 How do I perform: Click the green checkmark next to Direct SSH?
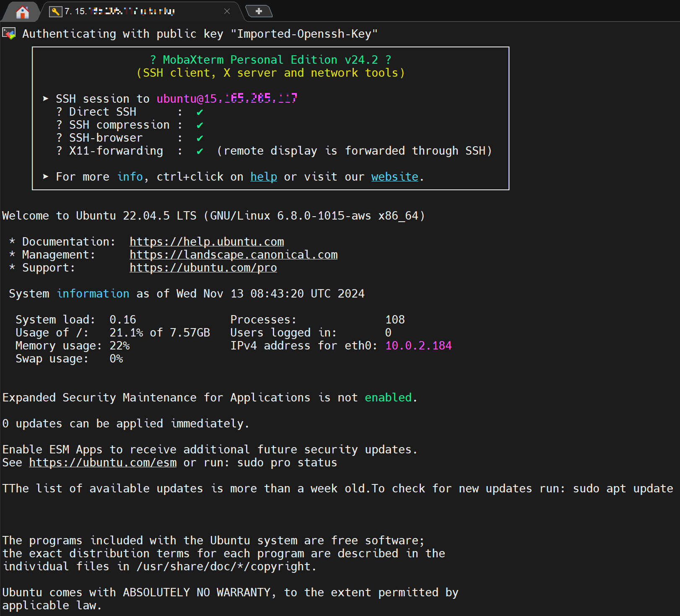click(200, 112)
